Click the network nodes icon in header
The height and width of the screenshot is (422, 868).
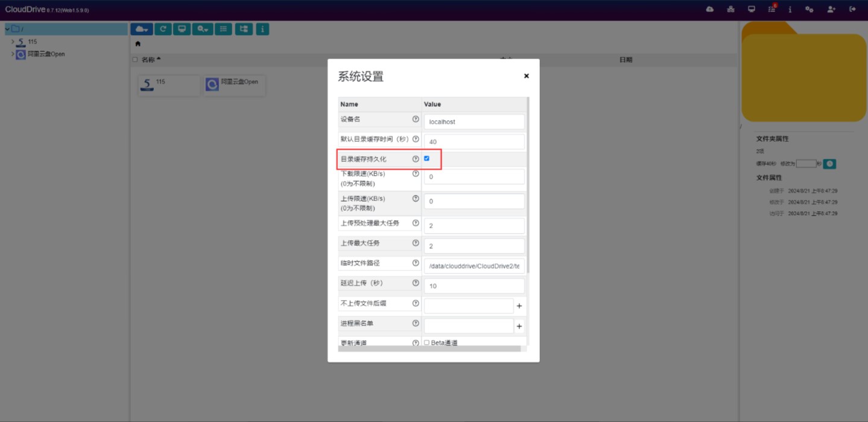pos(730,9)
